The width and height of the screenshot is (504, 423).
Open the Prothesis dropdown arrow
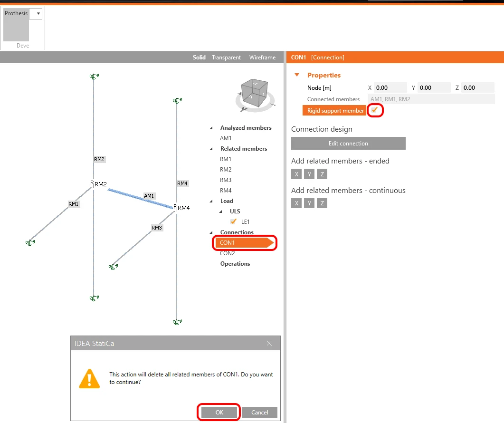[38, 13]
